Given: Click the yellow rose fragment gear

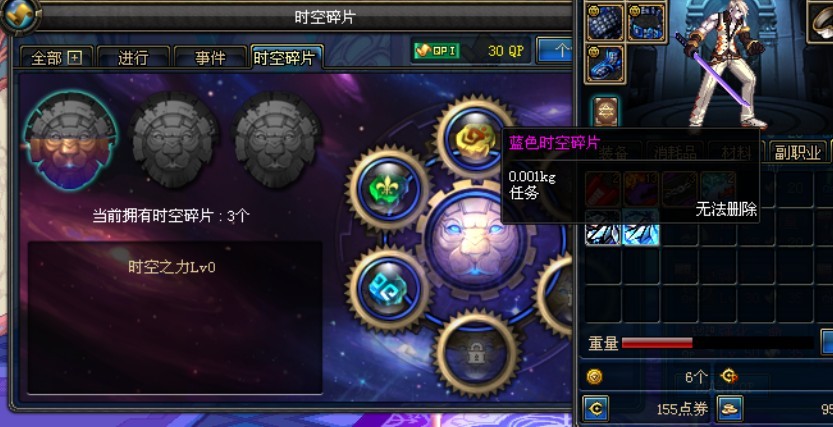Looking at the screenshot, I should 474,139.
